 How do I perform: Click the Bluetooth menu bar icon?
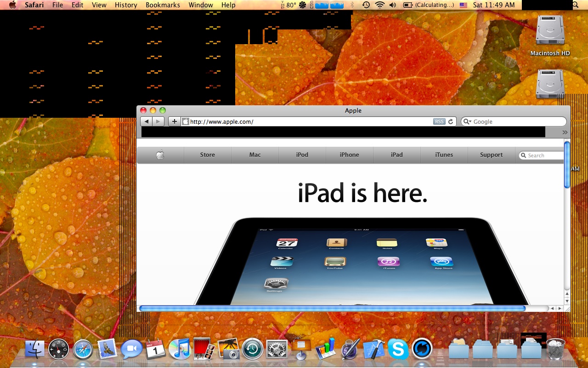[352, 5]
